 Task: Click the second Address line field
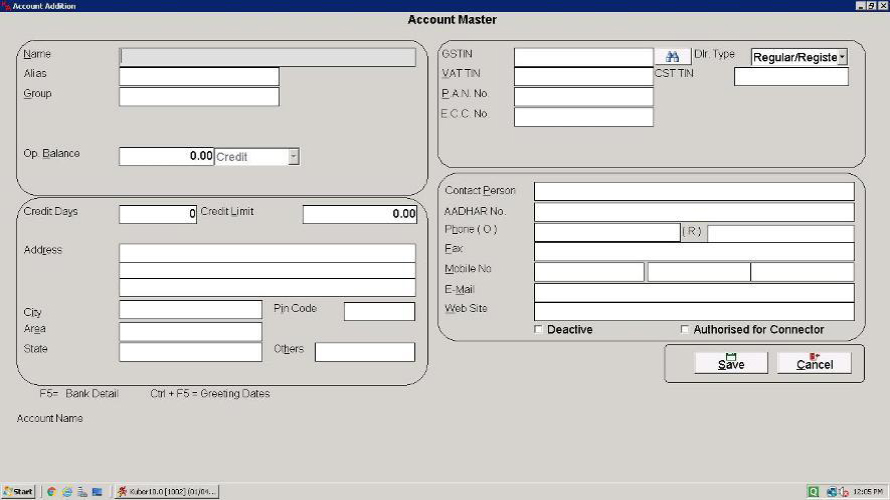(x=267, y=270)
